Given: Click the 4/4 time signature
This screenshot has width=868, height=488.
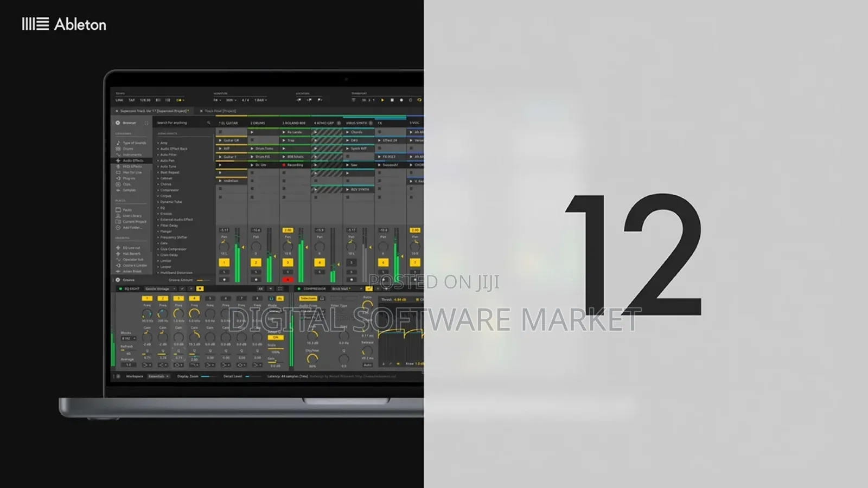Looking at the screenshot, I should point(245,100).
